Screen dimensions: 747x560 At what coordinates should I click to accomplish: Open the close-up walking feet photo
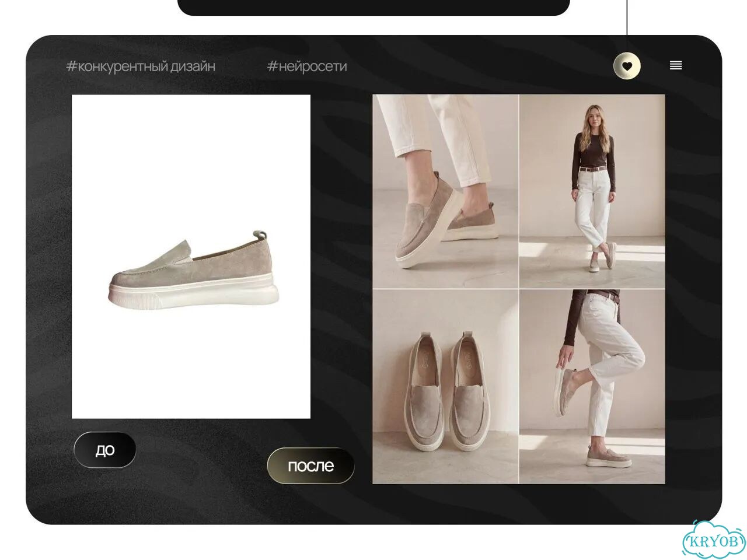point(445,191)
